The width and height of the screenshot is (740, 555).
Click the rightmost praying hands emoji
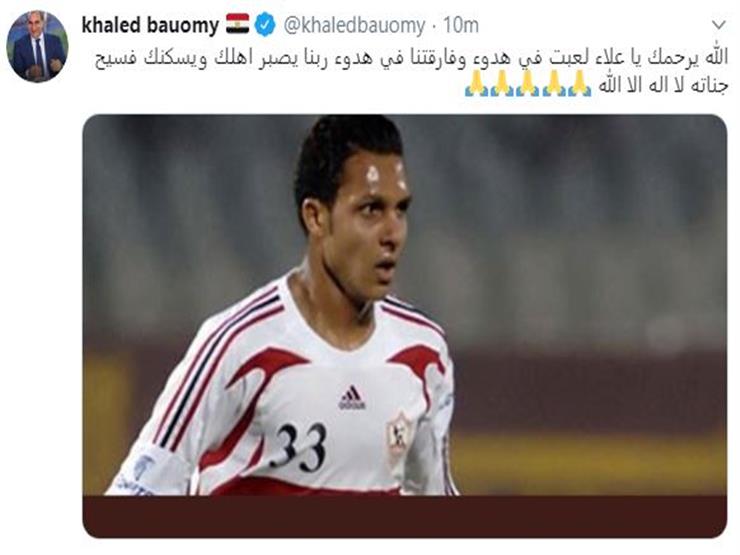coord(579,83)
